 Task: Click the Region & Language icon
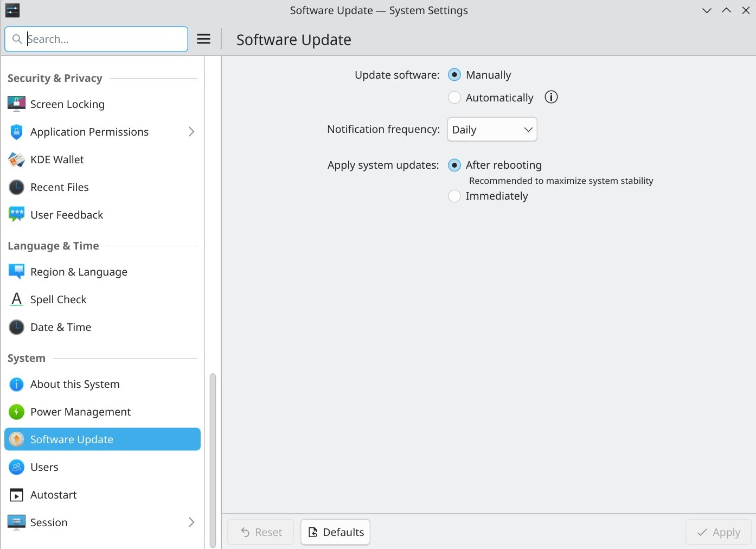(16, 272)
